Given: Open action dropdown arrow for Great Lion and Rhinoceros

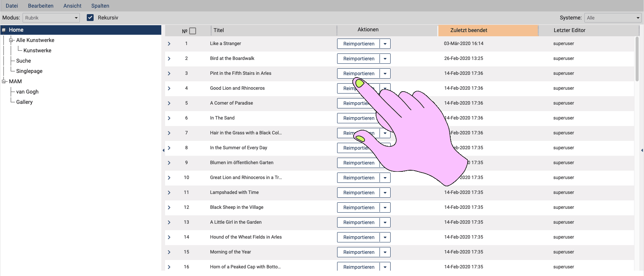Looking at the screenshot, I should 385,178.
